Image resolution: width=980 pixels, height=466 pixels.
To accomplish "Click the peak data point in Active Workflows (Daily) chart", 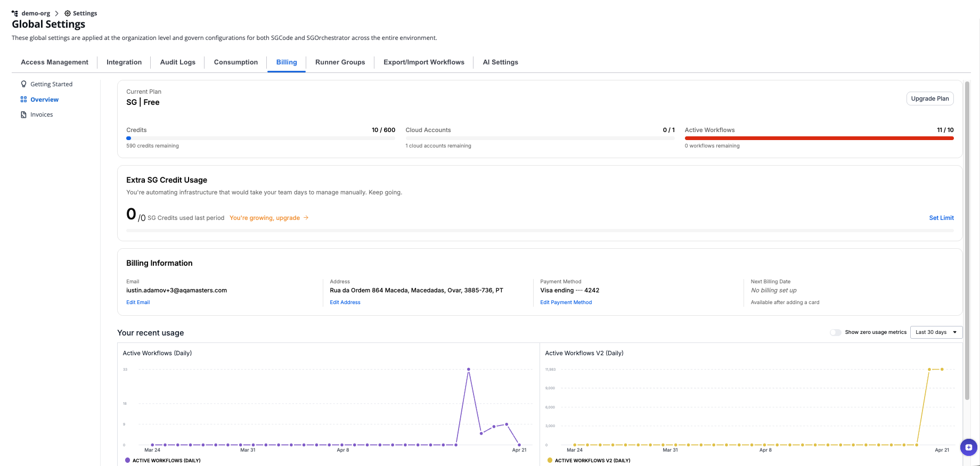I will pyautogui.click(x=469, y=369).
